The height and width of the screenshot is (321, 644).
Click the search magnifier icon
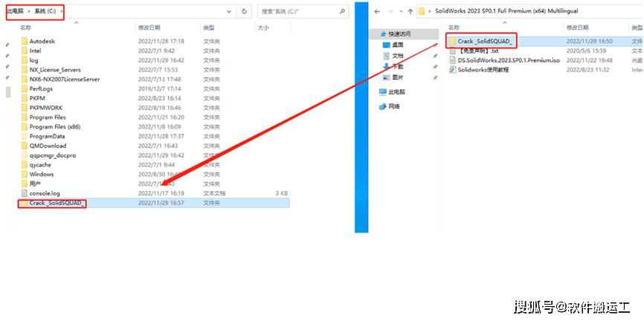pyautogui.click(x=342, y=11)
